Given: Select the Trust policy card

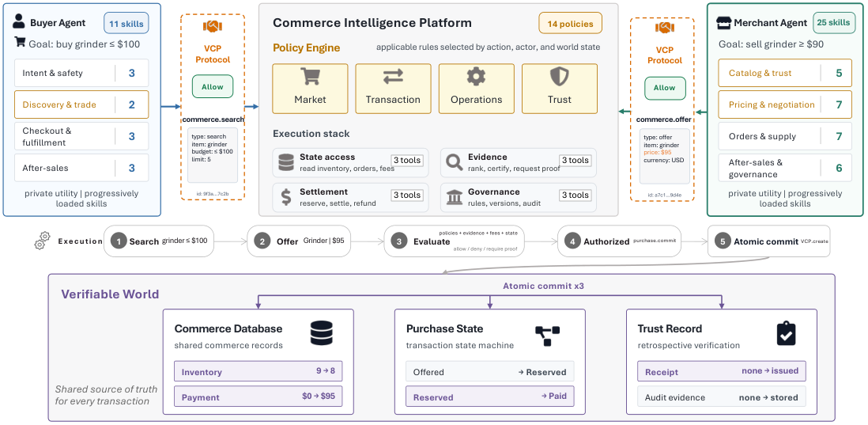Looking at the screenshot, I should tap(559, 89).
